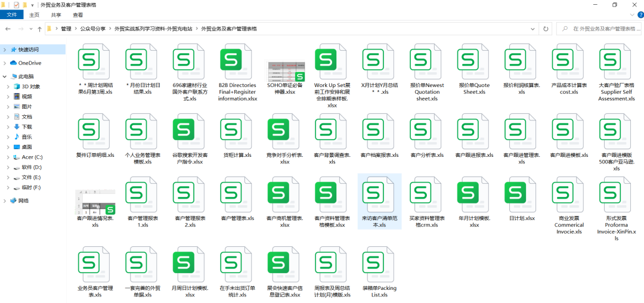This screenshot has height=303, width=644.
Task: Expand the ribbon with the chevron arrow
Action: 633,15
